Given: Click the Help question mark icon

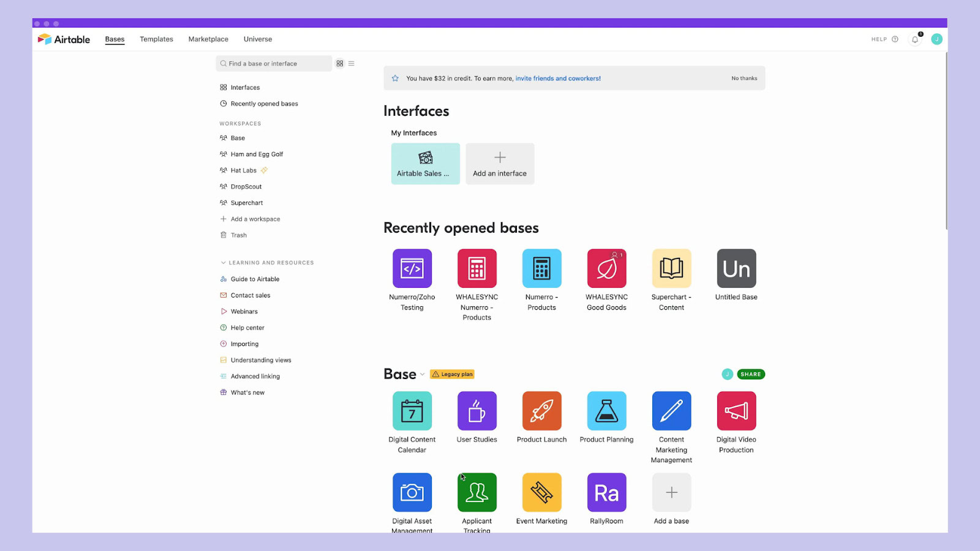Looking at the screenshot, I should tap(895, 39).
